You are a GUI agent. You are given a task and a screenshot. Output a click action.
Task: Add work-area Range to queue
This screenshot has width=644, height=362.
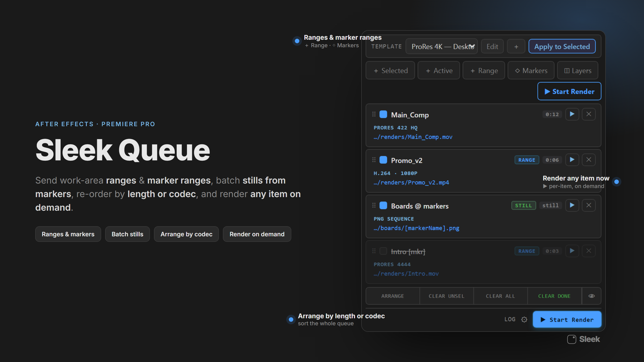click(x=484, y=71)
